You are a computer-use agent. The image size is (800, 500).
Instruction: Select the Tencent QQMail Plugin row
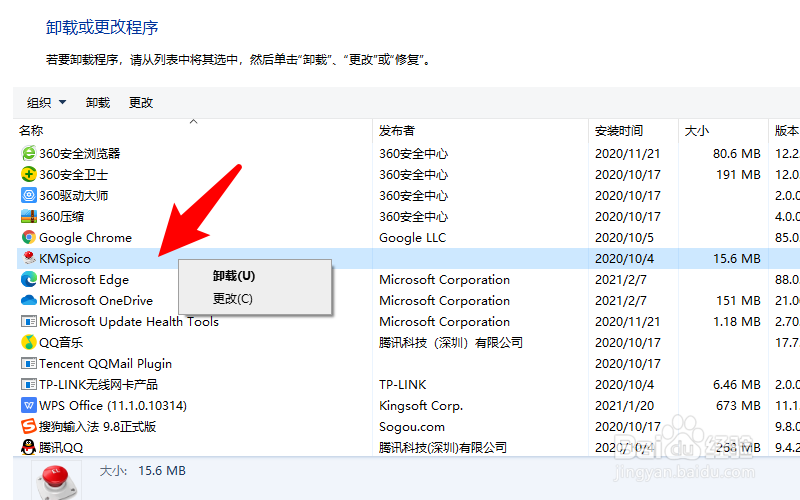pyautogui.click(x=105, y=364)
